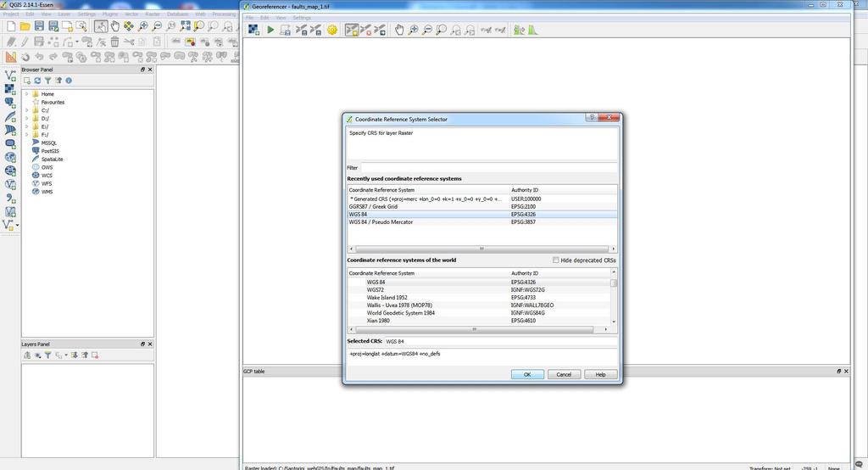Click Georeferencer Zoom In icon
Viewport: 868px width, 470px height.
(x=413, y=30)
